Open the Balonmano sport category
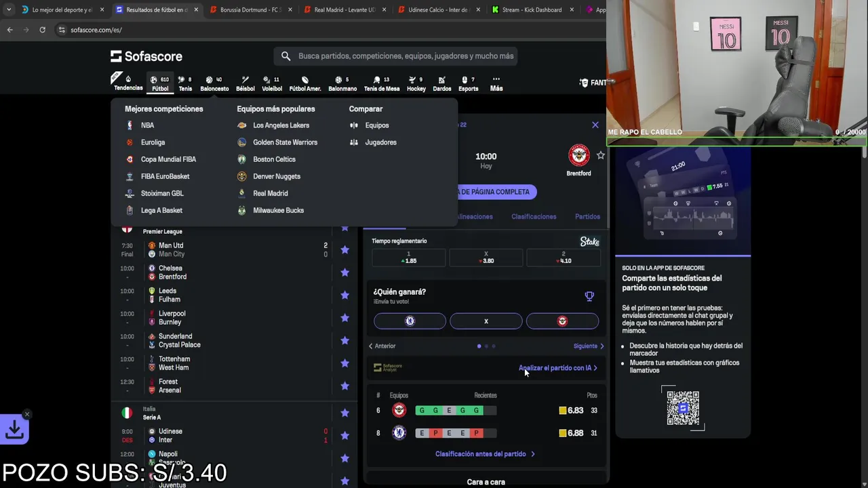868x488 pixels. [x=342, y=83]
